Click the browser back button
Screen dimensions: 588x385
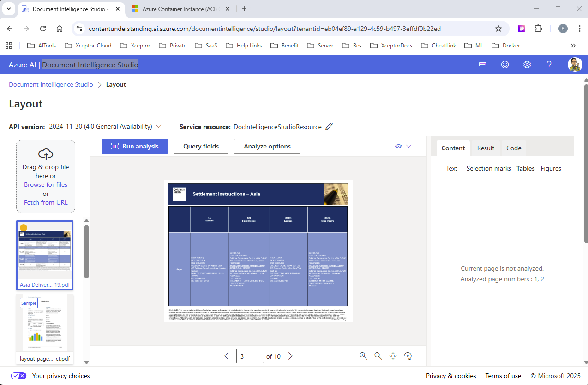pos(10,29)
